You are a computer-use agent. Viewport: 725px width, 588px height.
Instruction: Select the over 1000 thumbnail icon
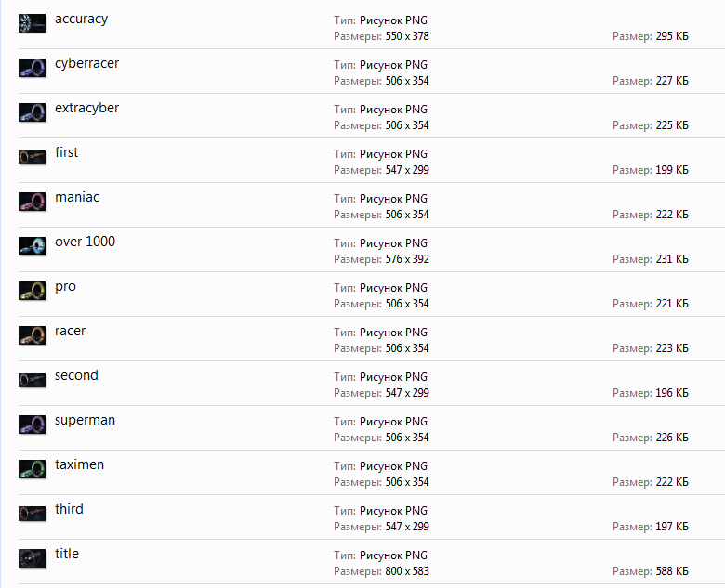tap(33, 246)
